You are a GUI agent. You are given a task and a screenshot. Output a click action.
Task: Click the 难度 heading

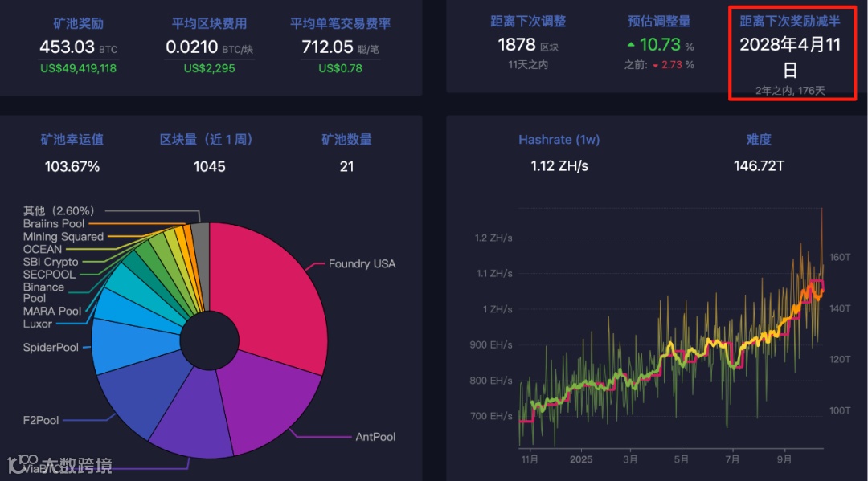759,140
